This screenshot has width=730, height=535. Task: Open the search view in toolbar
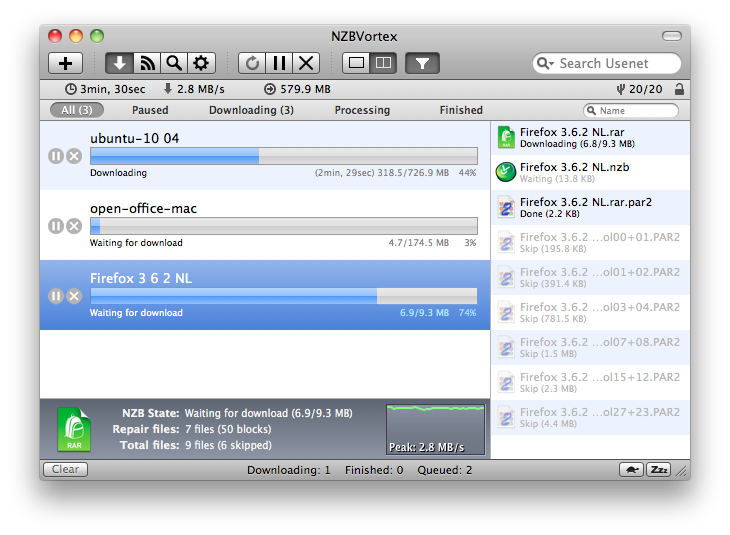tap(174, 63)
